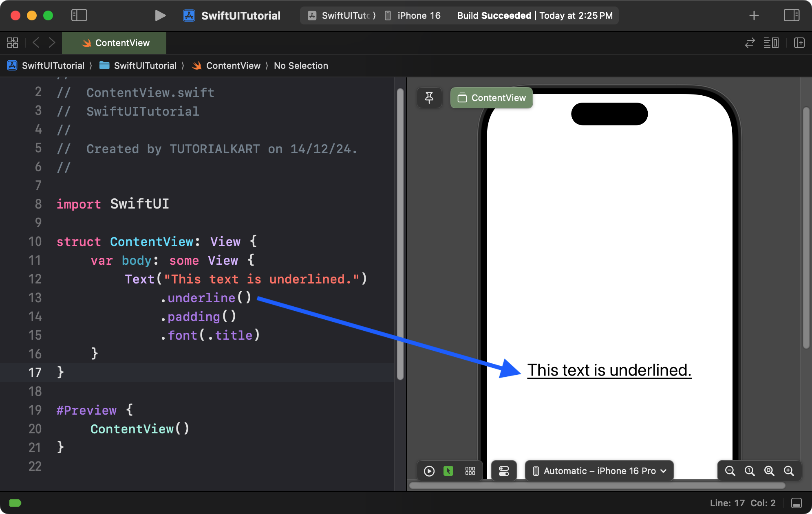The image size is (812, 514).
Task: Open the related items menu icon
Action: (13, 43)
